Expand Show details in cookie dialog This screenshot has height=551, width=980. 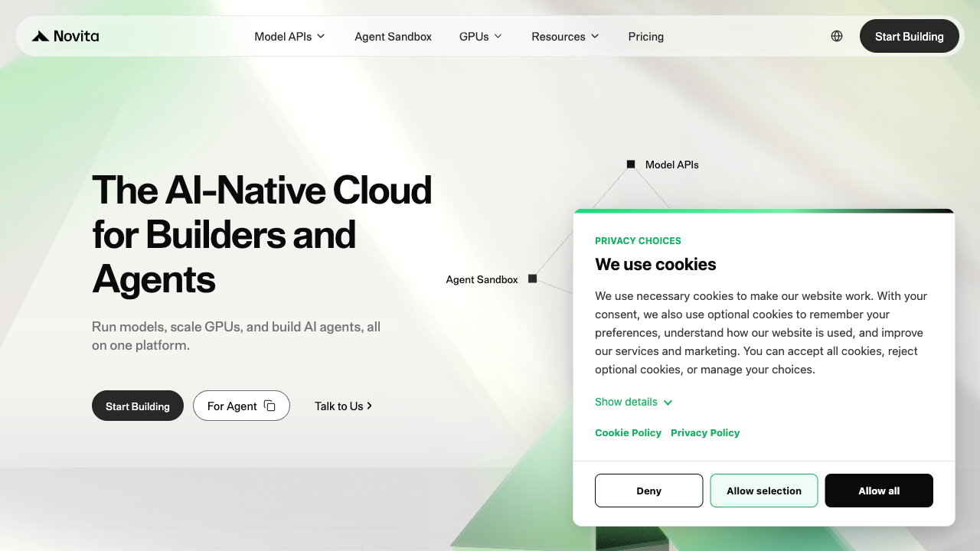(634, 402)
